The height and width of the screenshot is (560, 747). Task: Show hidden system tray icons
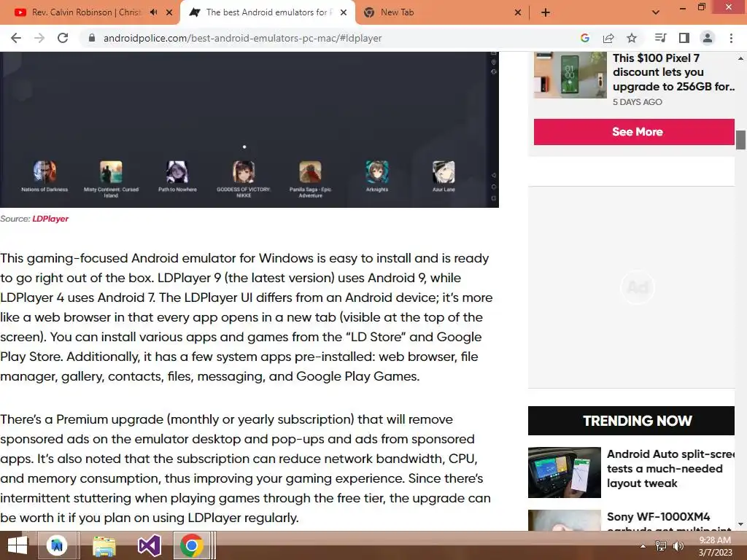point(643,546)
